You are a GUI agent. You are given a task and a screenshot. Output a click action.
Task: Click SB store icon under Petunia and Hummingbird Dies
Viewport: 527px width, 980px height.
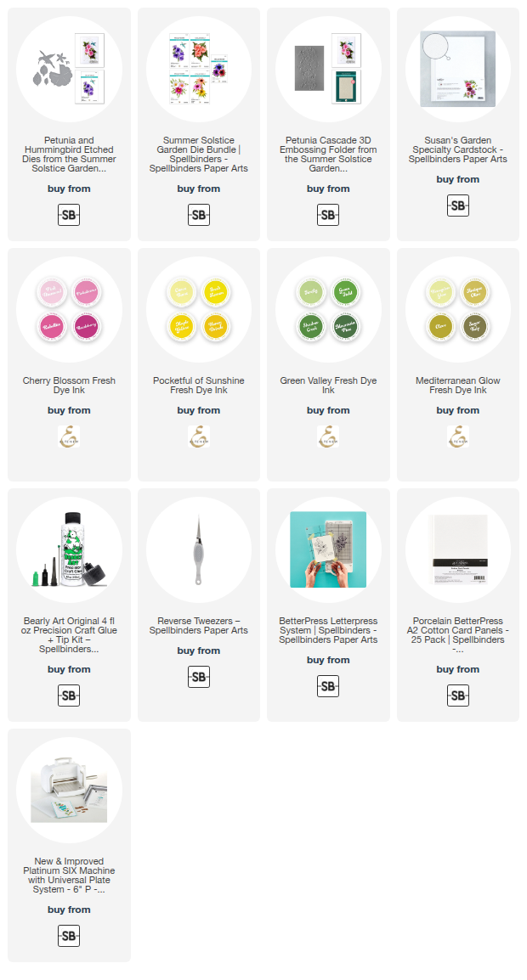click(x=69, y=215)
